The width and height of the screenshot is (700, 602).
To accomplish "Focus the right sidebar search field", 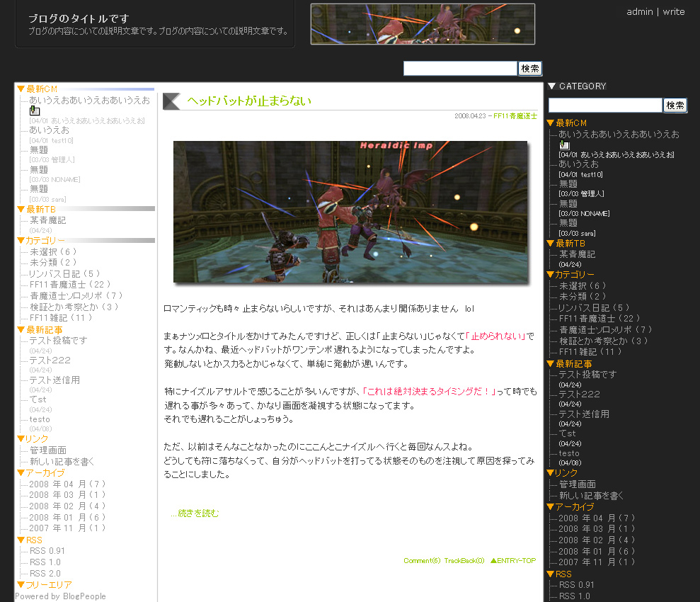I will pyautogui.click(x=605, y=106).
